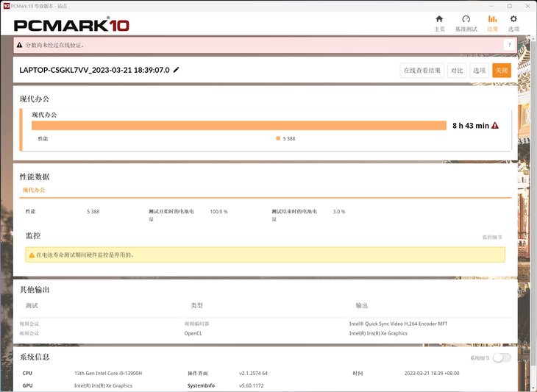The image size is (537, 392).
Task: Close the result with orange 关闭 button
Action: (501, 71)
